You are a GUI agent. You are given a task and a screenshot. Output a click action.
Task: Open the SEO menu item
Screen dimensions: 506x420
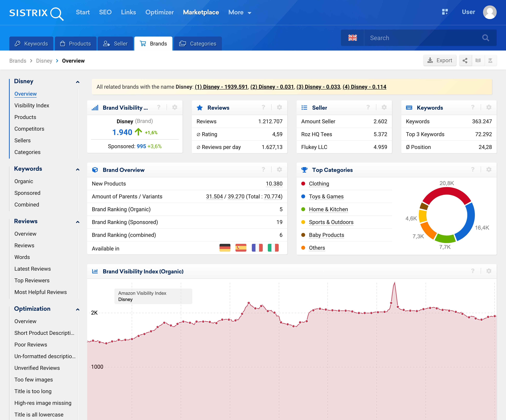[x=105, y=12]
